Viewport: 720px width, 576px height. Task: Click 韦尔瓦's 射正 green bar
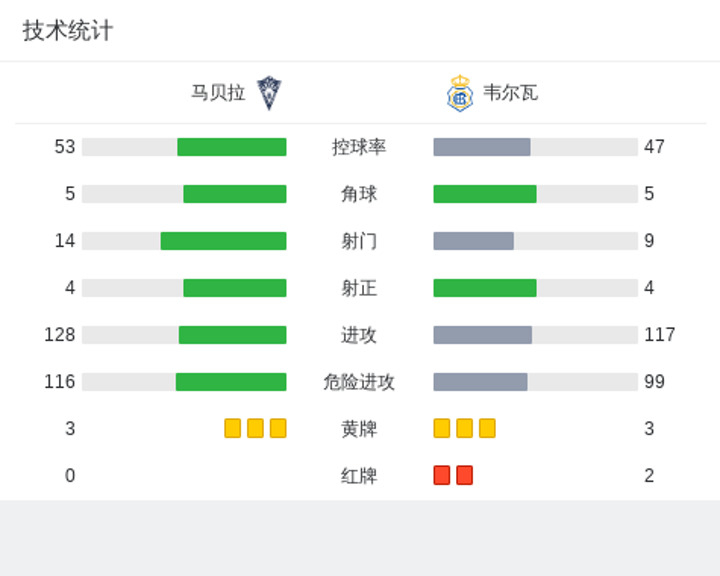pyautogui.click(x=485, y=288)
